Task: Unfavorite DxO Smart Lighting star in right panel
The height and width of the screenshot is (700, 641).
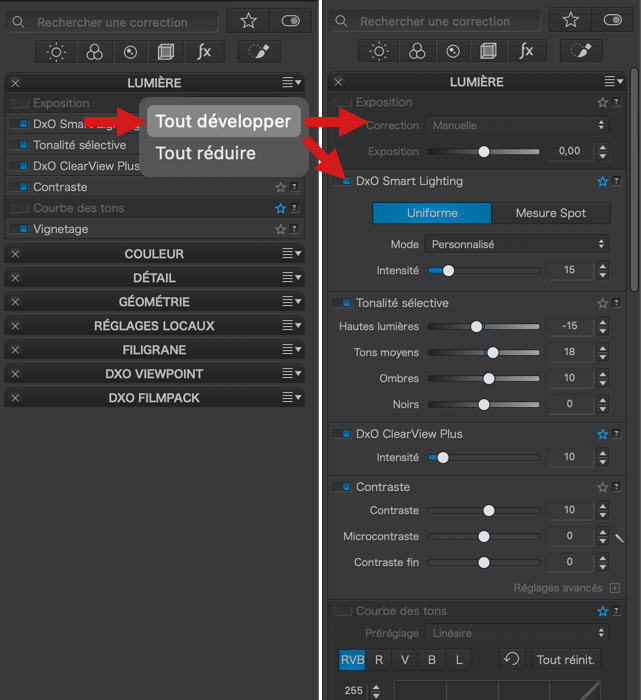Action: click(x=603, y=181)
